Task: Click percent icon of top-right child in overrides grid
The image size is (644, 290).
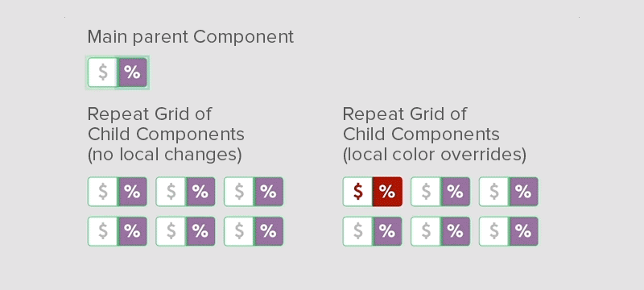Action: coord(524,192)
